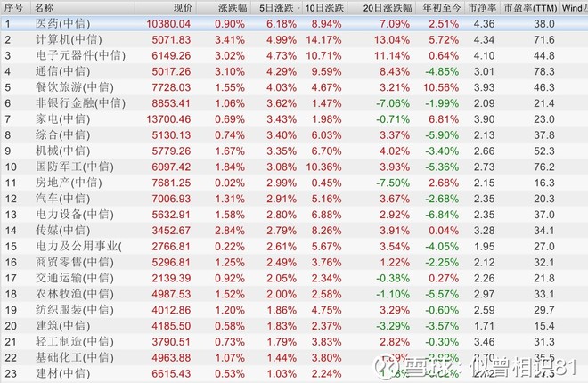This screenshot has width=588, height=383.
Task: Select the 年初至今 column header
Action: 440,7
